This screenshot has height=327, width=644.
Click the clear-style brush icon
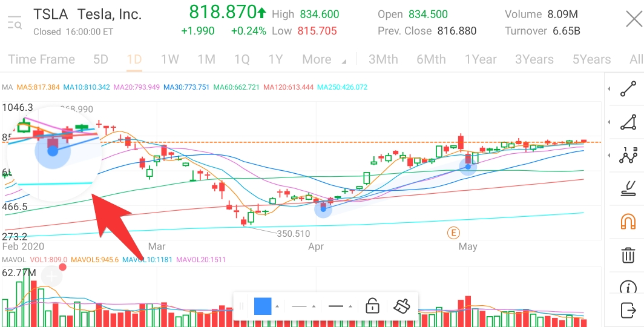[x=401, y=306]
